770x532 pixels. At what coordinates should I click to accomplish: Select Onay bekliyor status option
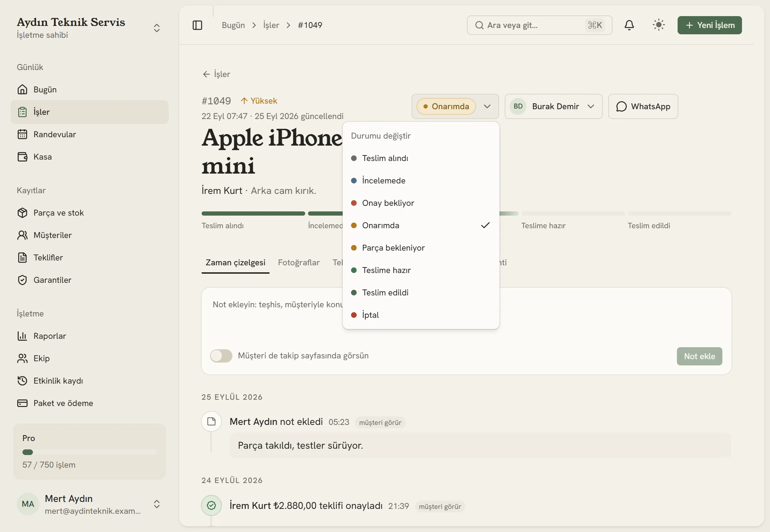(421, 203)
